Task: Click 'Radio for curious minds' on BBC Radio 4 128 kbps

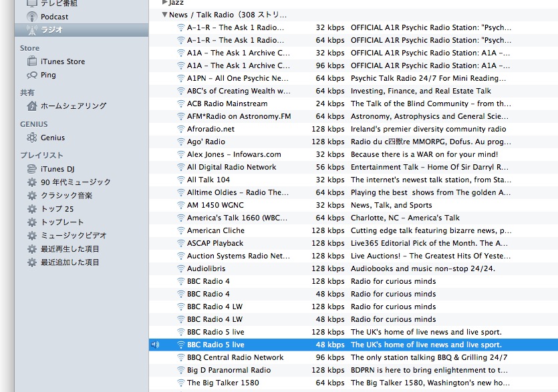Action: point(393,281)
